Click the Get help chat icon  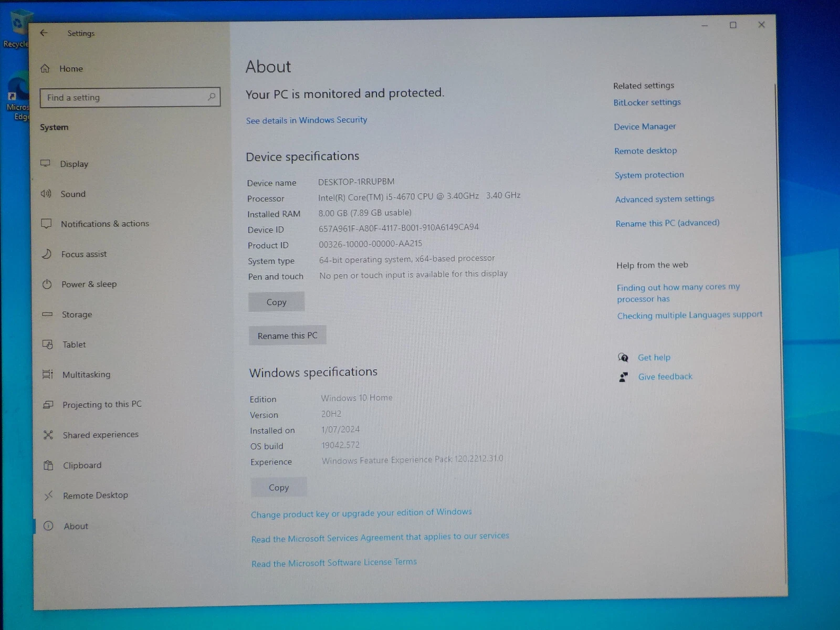point(623,358)
